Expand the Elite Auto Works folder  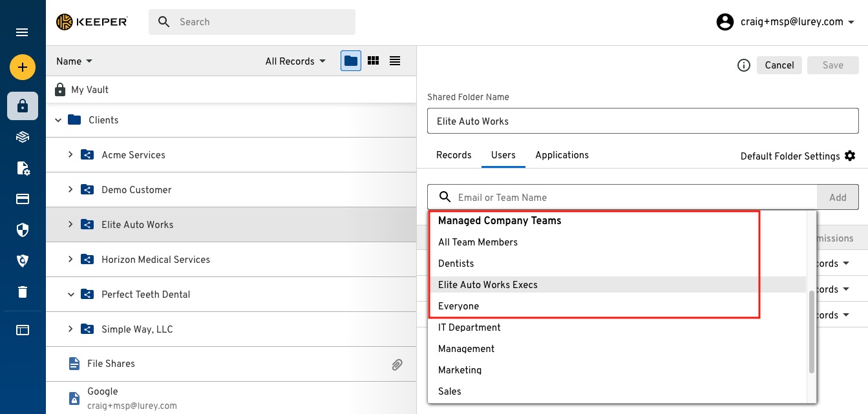(x=71, y=225)
